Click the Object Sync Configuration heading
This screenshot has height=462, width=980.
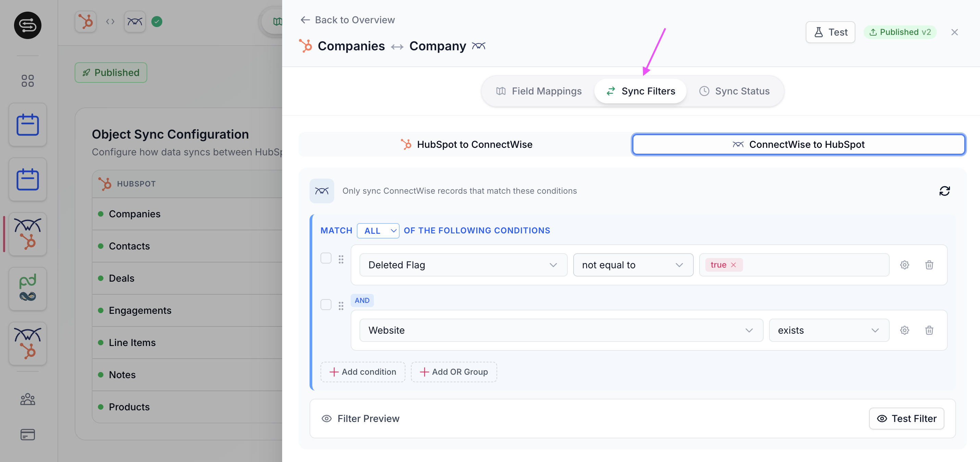pos(171,134)
